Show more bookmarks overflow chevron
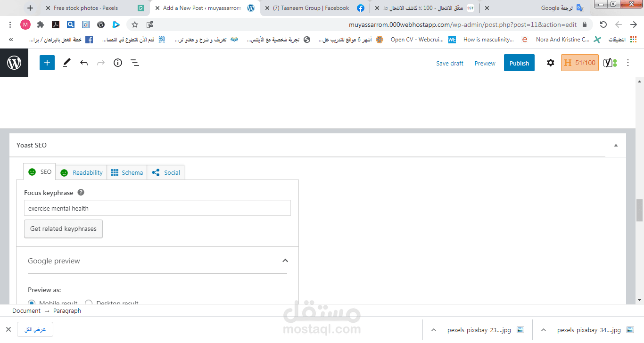 click(x=10, y=40)
